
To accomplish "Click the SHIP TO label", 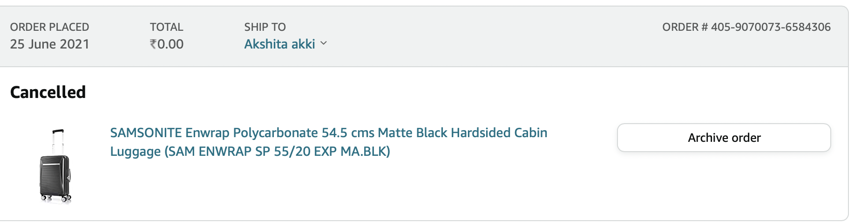I will click(265, 27).
